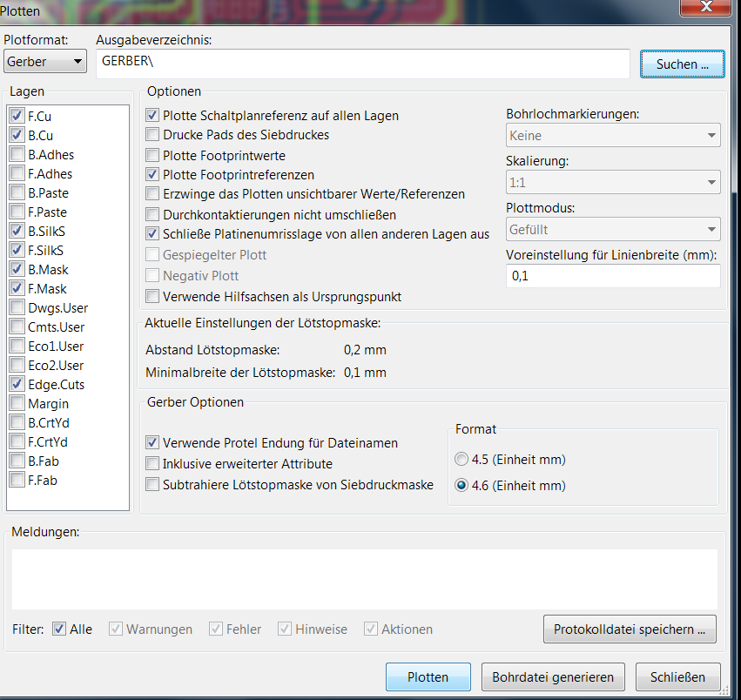Open the Skalierung 1:1 dropdown
This screenshot has width=741, height=700.
[613, 182]
